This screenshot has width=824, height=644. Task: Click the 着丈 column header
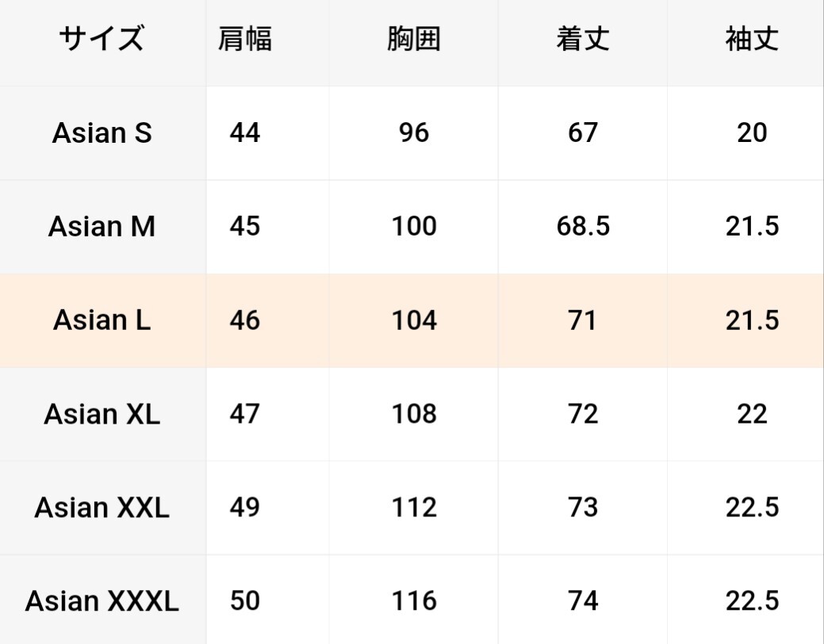point(582,39)
